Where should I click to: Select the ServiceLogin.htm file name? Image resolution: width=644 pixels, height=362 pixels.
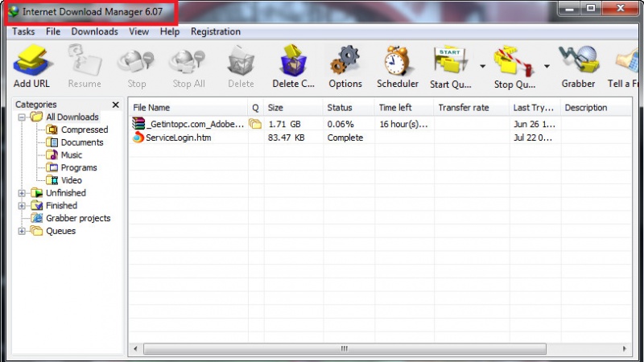click(178, 138)
